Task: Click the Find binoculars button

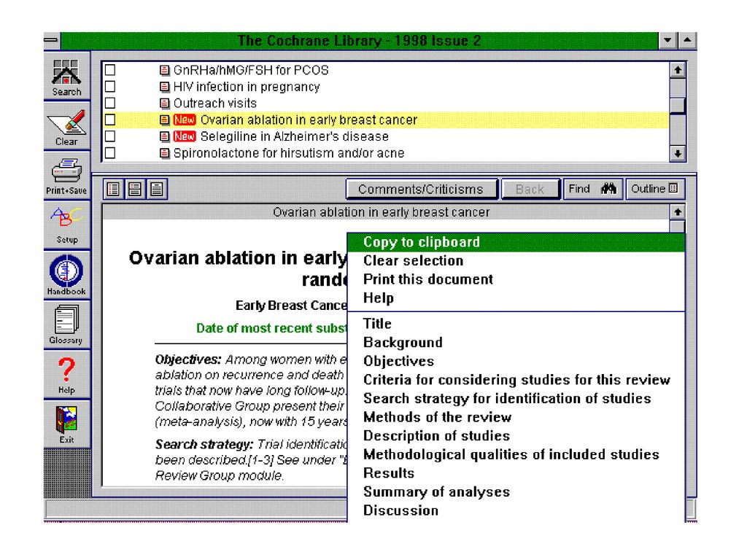Action: (x=592, y=189)
